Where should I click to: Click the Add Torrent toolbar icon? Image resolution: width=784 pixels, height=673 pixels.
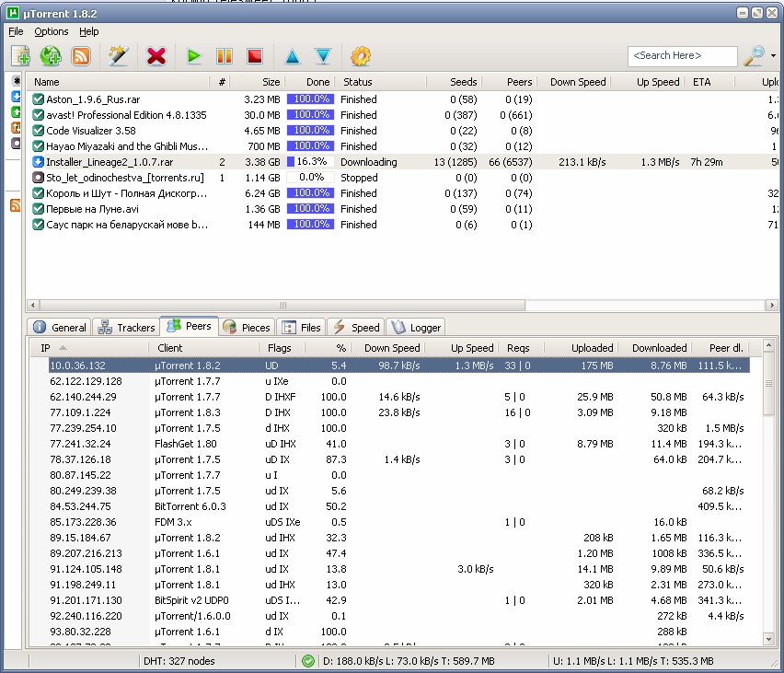[20, 56]
